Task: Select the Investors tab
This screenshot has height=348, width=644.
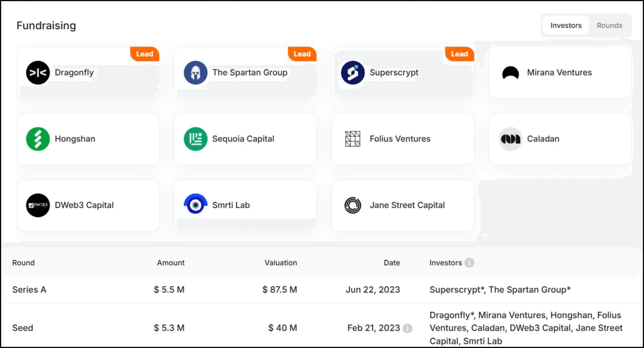Action: click(566, 25)
